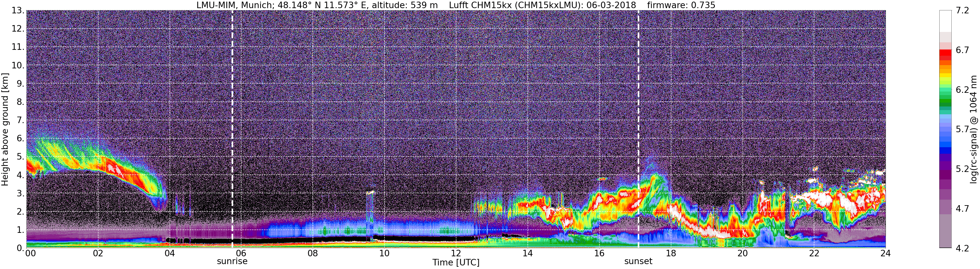The image size is (980, 269).
Task: Click the colorbar tick label 4.7
Action: (x=962, y=208)
